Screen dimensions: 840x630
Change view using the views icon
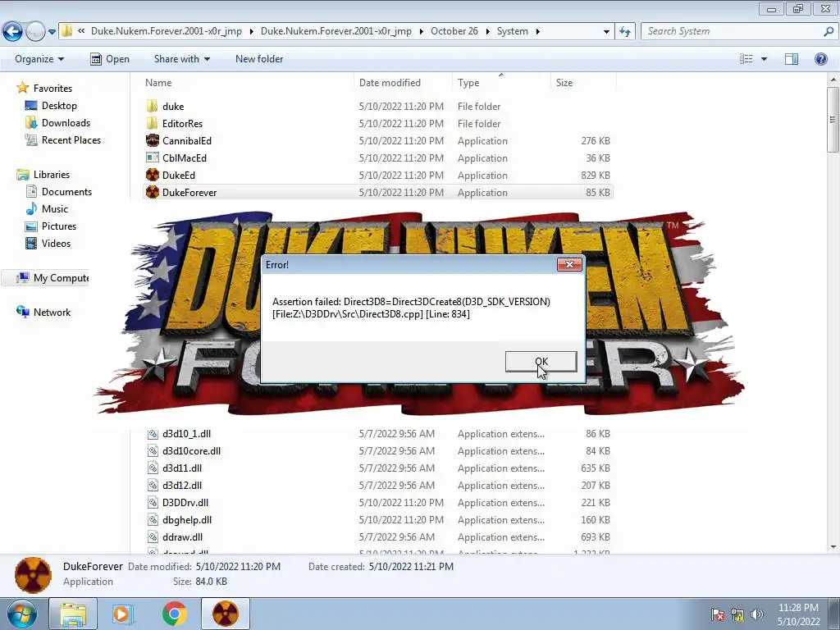tap(746, 59)
